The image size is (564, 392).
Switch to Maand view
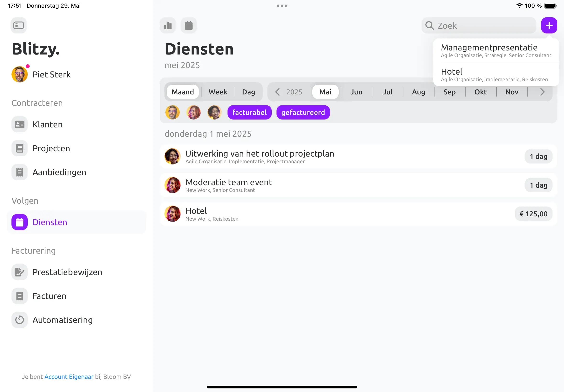(183, 92)
